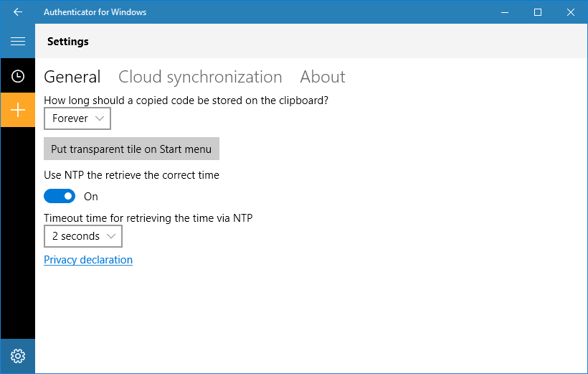
Task: Click the orange plus add-account icon
Action: pos(17,110)
